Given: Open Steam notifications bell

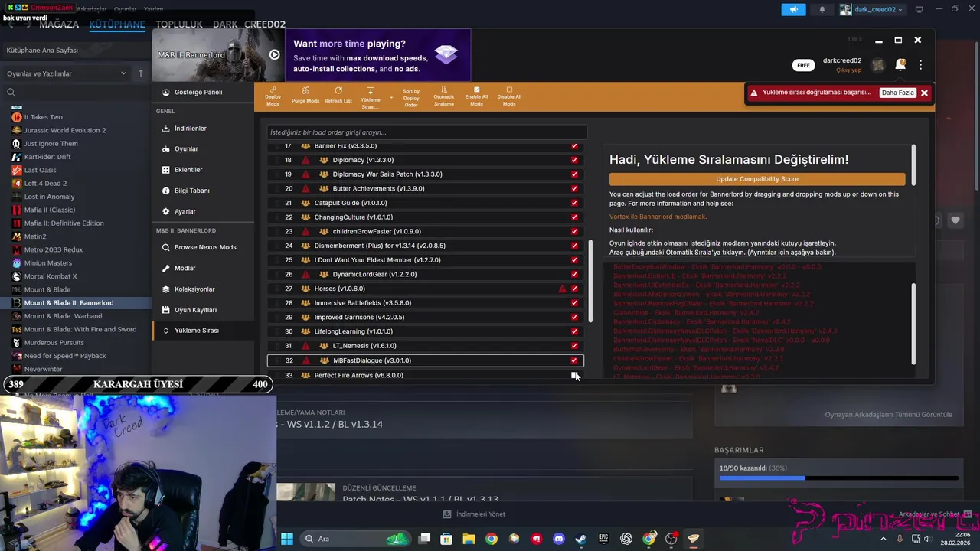Looking at the screenshot, I should pos(822,9).
